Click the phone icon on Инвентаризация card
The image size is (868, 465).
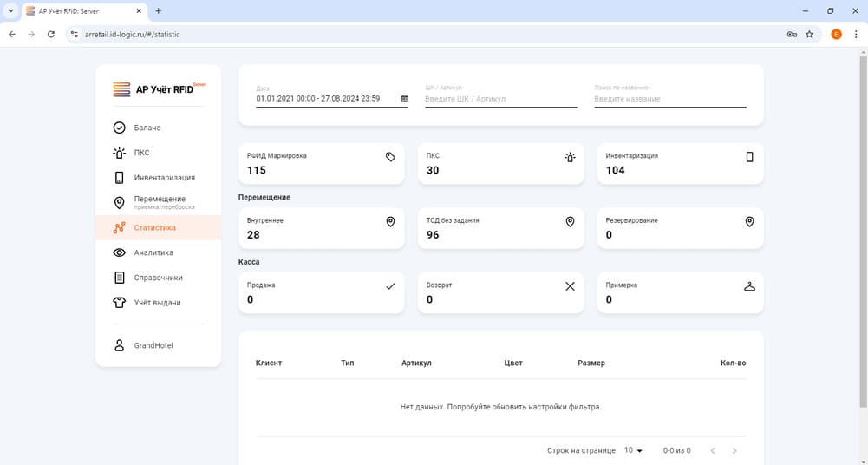tap(749, 157)
